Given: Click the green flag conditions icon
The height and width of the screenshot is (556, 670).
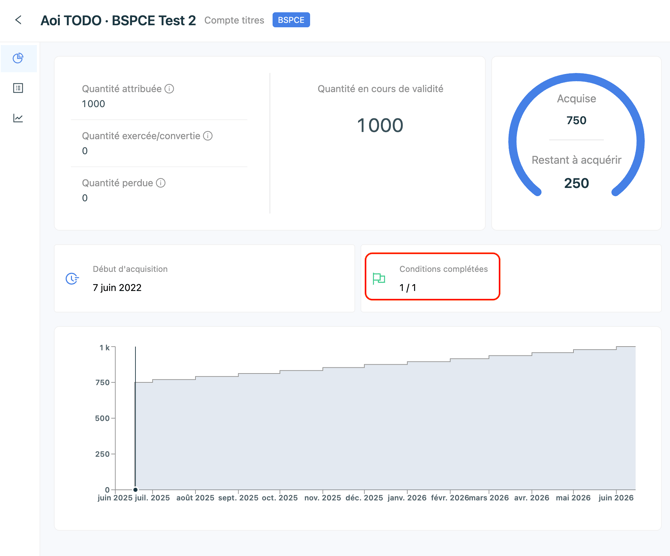Looking at the screenshot, I should point(379,279).
